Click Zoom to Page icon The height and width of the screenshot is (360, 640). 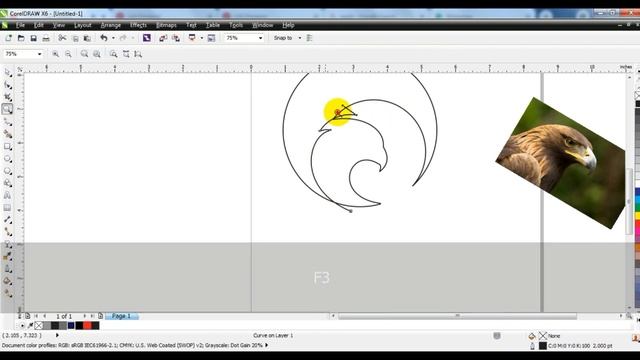click(113, 54)
